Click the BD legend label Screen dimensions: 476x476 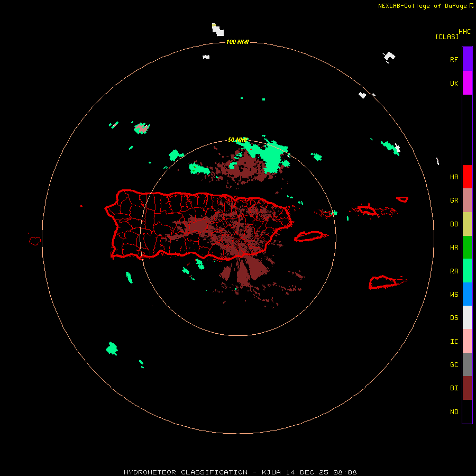click(454, 224)
